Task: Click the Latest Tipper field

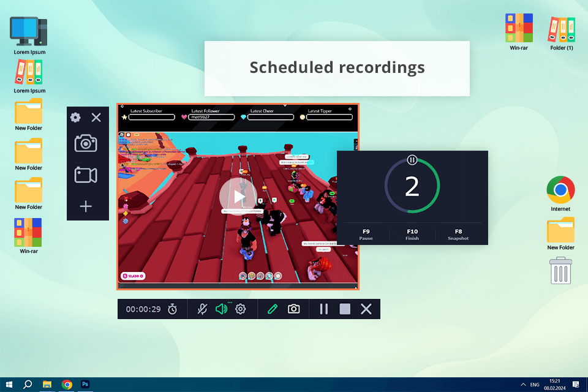Action: 330,117
